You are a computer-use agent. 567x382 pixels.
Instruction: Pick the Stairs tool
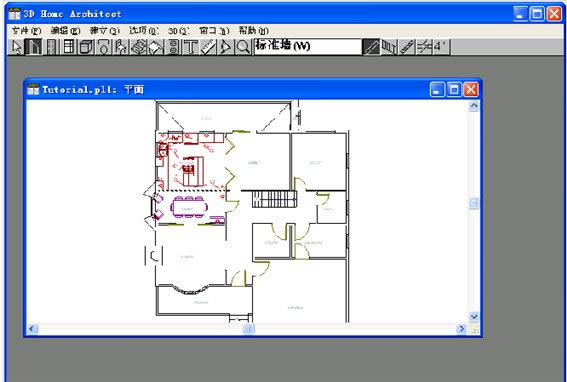(138, 47)
